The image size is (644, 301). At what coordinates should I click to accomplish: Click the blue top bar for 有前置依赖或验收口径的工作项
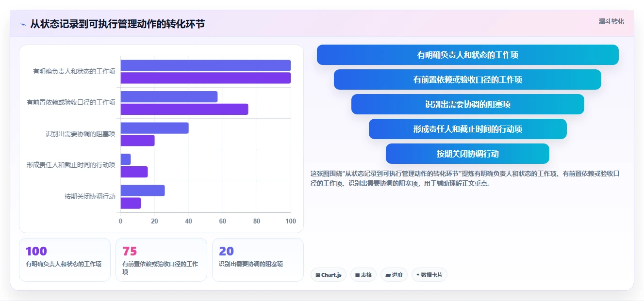click(x=169, y=96)
